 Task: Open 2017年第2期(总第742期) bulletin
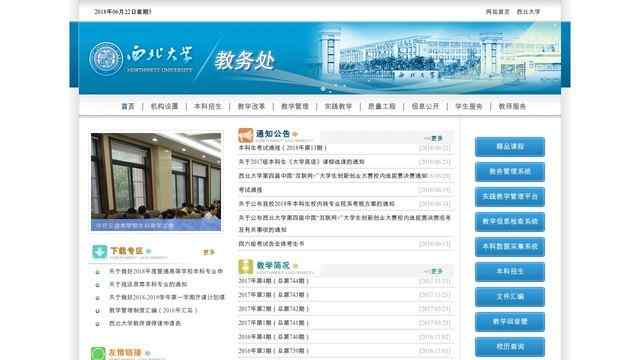(273, 309)
